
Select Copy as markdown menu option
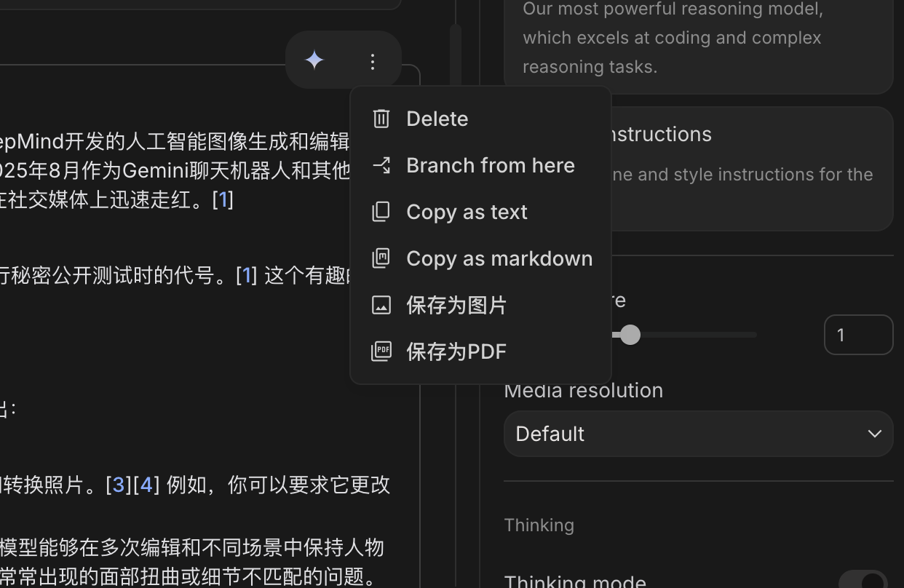point(499,258)
